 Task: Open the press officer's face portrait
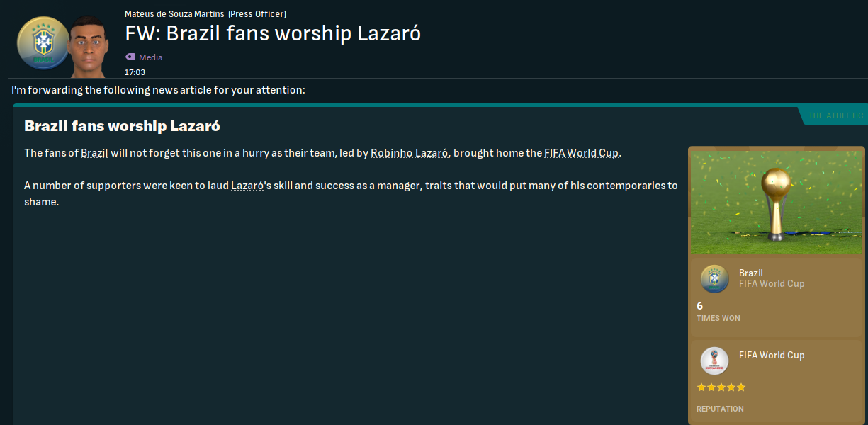[89, 45]
